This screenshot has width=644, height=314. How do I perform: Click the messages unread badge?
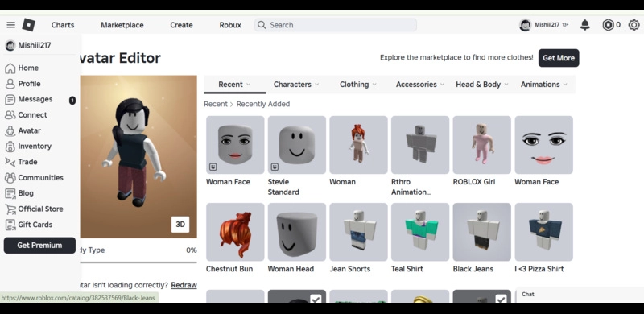72,101
